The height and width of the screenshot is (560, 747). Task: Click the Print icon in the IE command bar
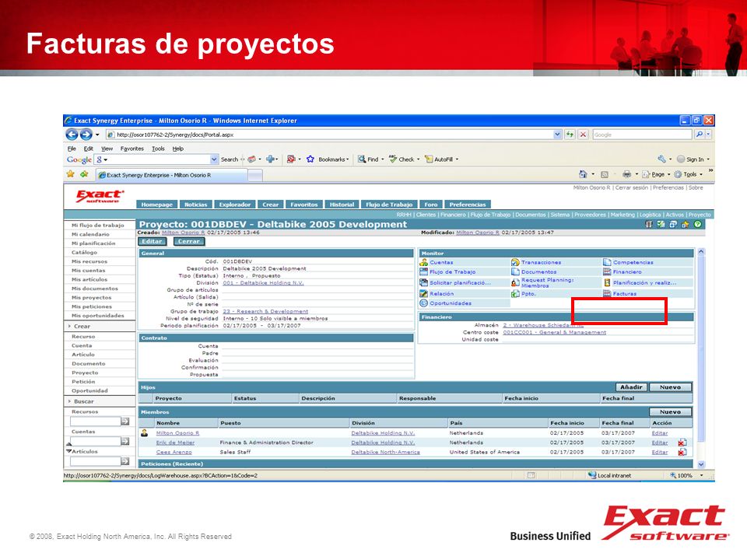[627, 174]
